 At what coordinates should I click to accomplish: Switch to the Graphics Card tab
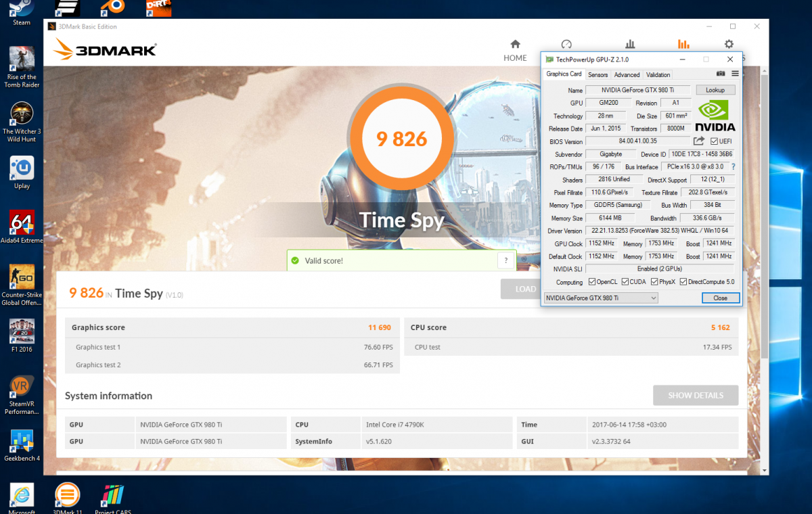tap(564, 74)
